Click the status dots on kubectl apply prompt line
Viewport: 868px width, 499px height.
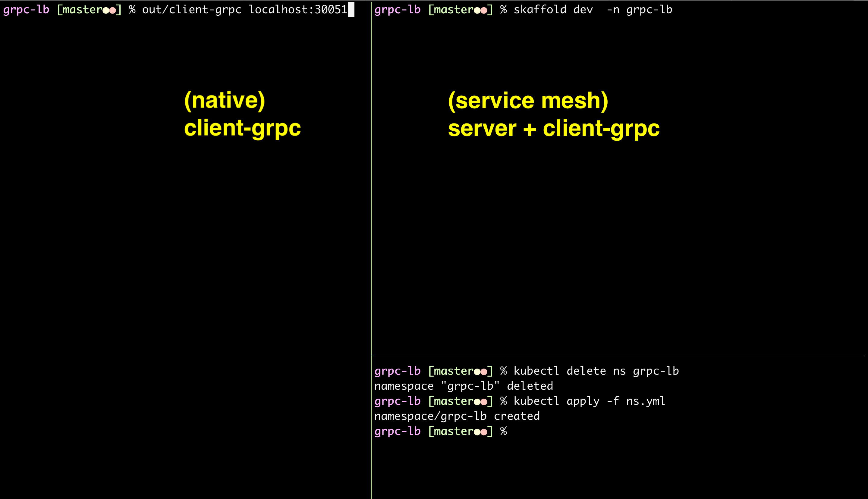[x=480, y=402]
